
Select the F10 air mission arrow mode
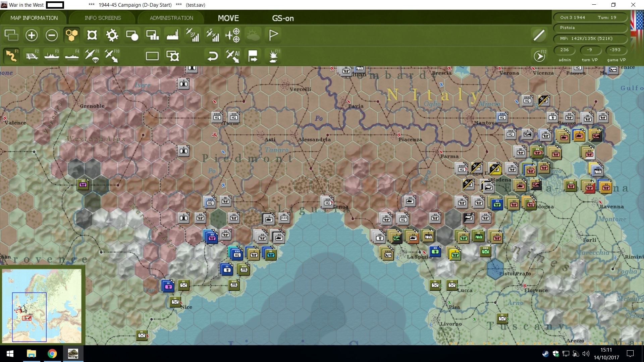[x=112, y=56]
